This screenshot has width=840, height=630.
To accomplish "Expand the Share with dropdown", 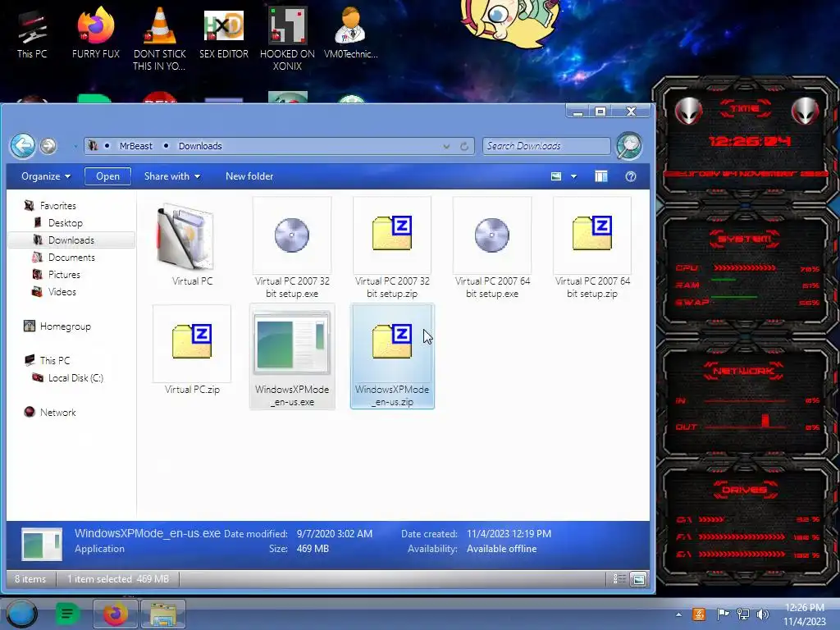I will [172, 176].
